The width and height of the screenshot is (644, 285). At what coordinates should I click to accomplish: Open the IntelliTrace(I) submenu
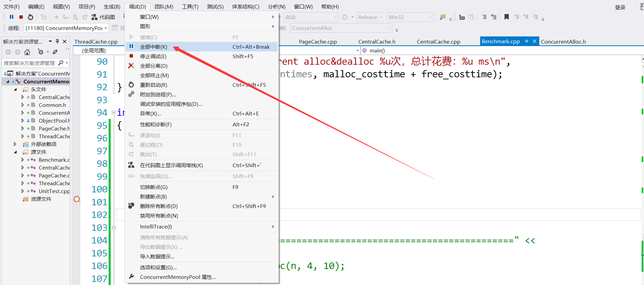coord(202,226)
